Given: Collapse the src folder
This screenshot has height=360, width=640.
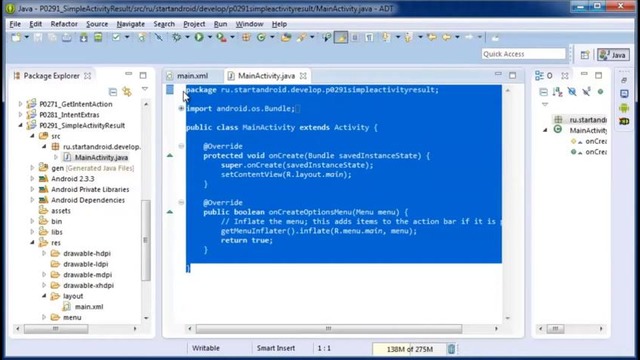Looking at the screenshot, I should click(x=32, y=136).
